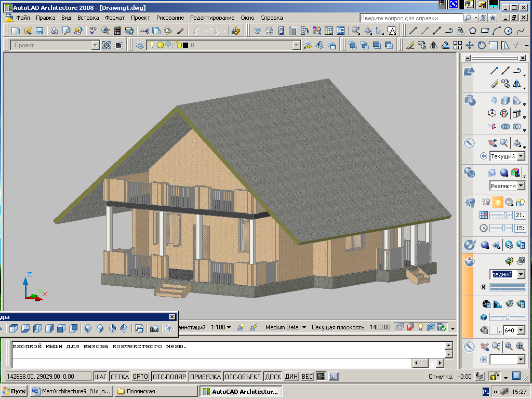The image size is (532, 399).
Task: Select the camera icon in the bottom toolbar
Action: pos(153,329)
